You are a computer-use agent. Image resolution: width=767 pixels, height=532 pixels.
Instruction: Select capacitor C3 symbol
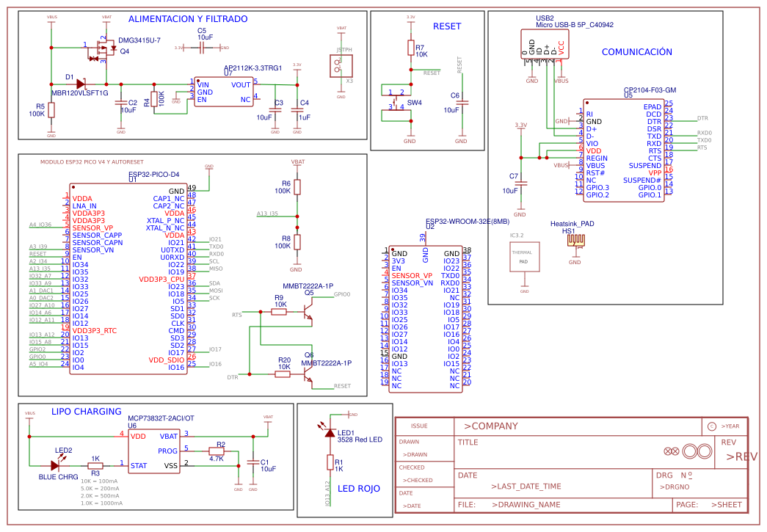[x=275, y=110]
